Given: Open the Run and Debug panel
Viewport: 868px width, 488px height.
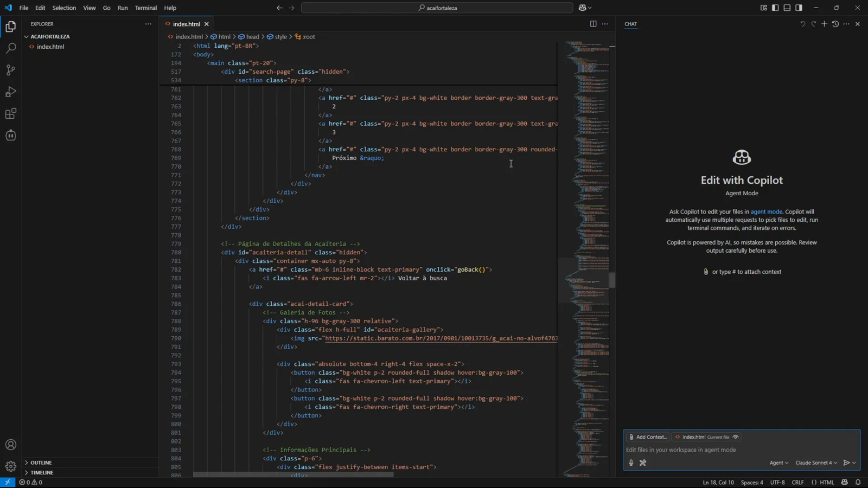Looking at the screenshot, I should pyautogui.click(x=11, y=91).
